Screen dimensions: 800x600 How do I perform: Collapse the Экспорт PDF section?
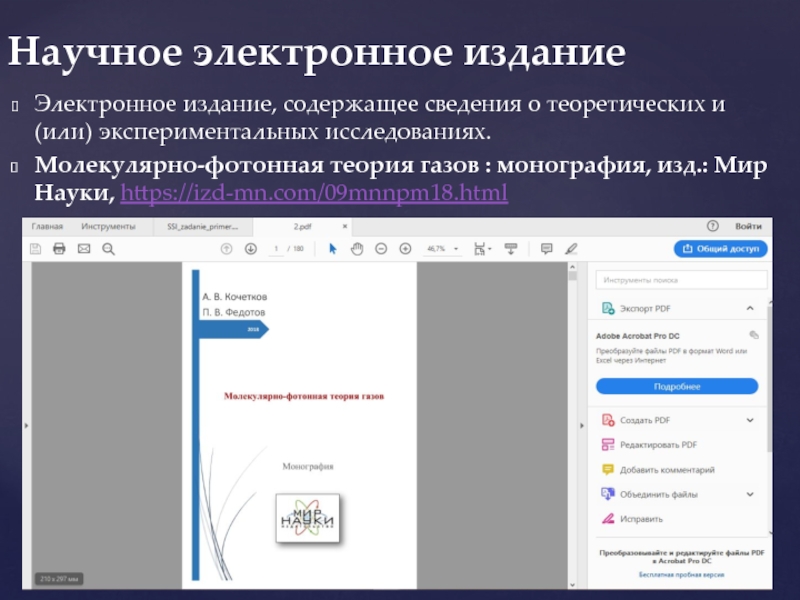[750, 309]
